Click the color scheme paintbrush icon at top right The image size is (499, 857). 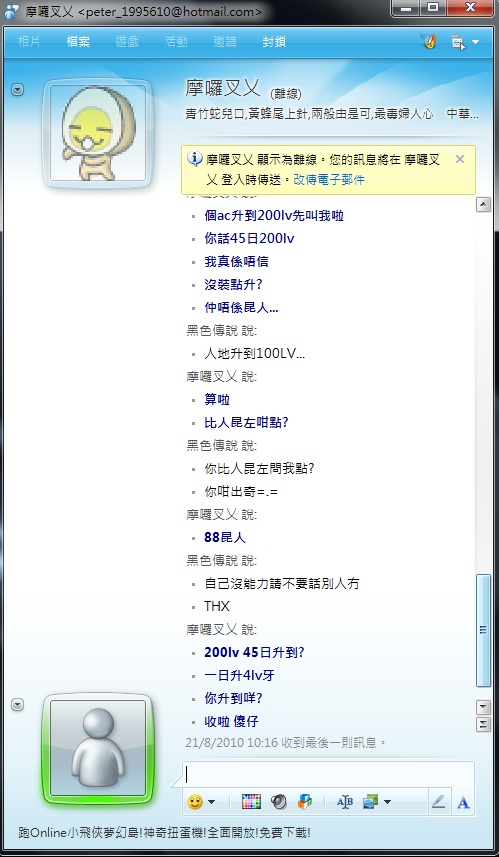point(429,42)
